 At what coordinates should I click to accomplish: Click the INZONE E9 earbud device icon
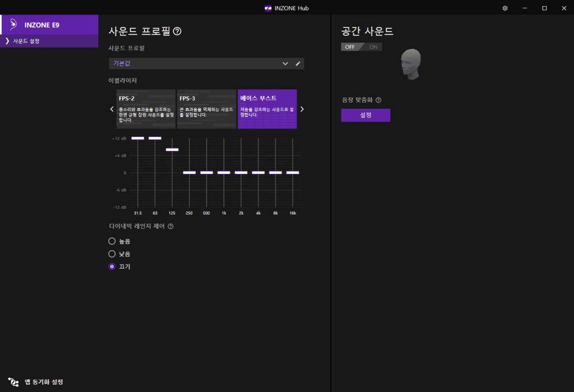point(12,25)
